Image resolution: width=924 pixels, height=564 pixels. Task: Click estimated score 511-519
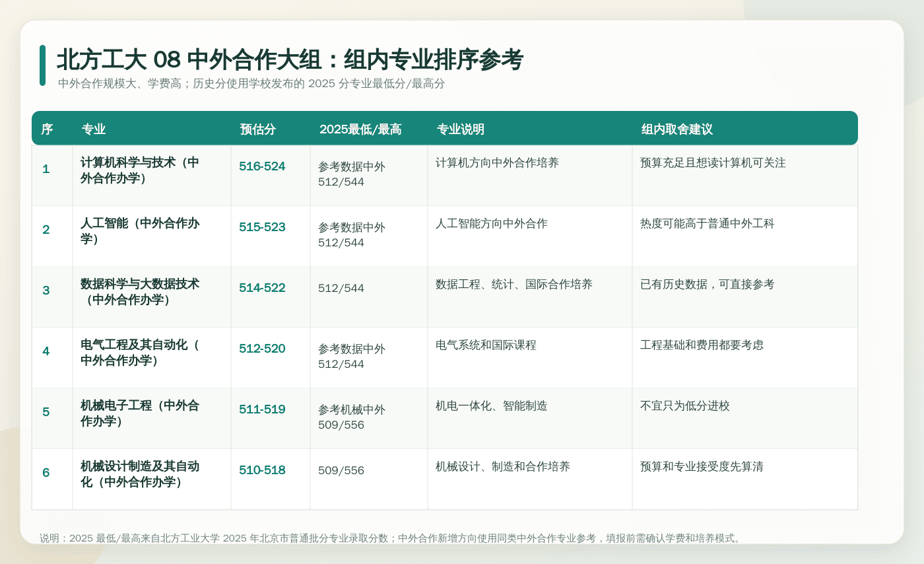(x=262, y=409)
